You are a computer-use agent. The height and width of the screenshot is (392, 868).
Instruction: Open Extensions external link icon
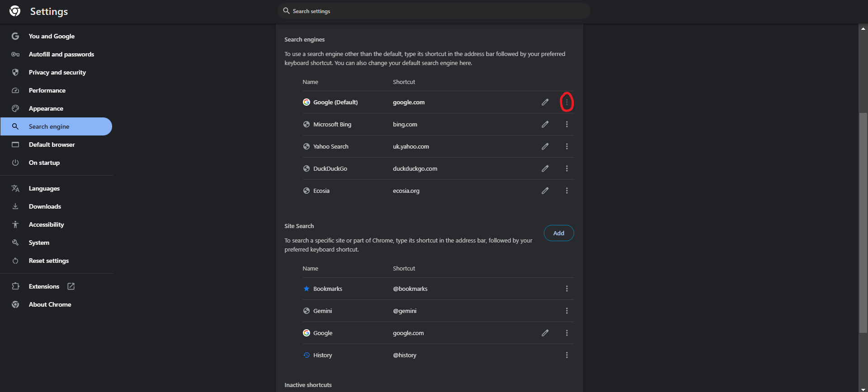pyautogui.click(x=71, y=286)
